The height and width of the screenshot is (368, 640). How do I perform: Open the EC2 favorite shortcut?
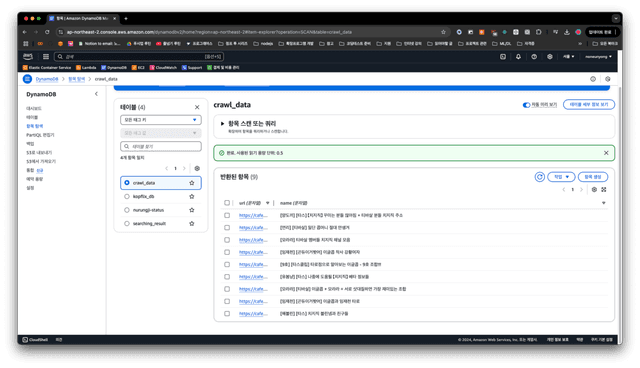point(138,67)
